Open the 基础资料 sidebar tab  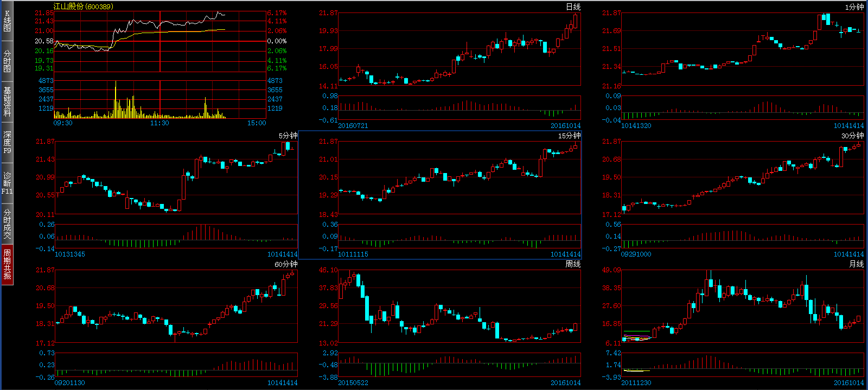click(x=7, y=101)
